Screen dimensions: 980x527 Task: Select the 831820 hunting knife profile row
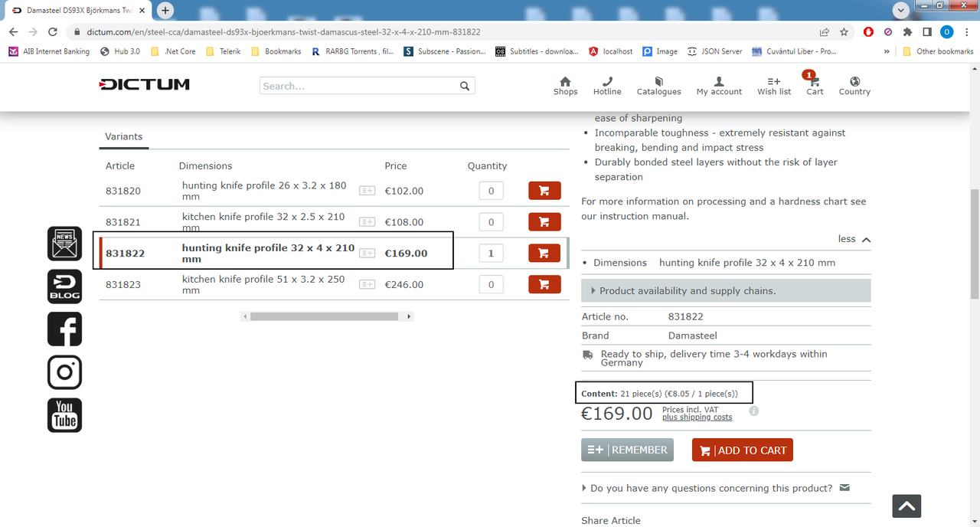tap(333, 191)
